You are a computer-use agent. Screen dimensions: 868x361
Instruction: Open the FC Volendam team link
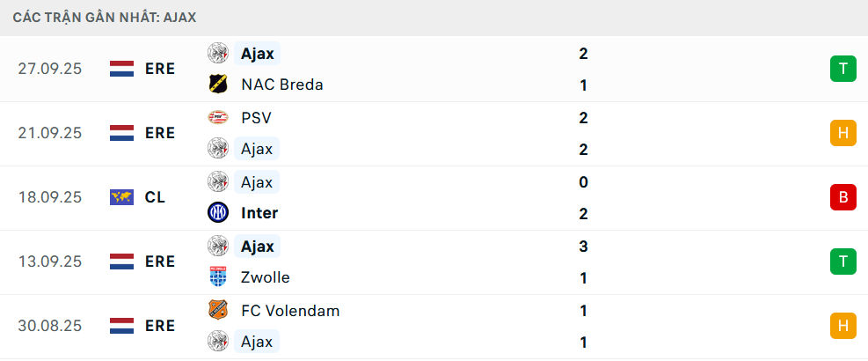coord(289,310)
